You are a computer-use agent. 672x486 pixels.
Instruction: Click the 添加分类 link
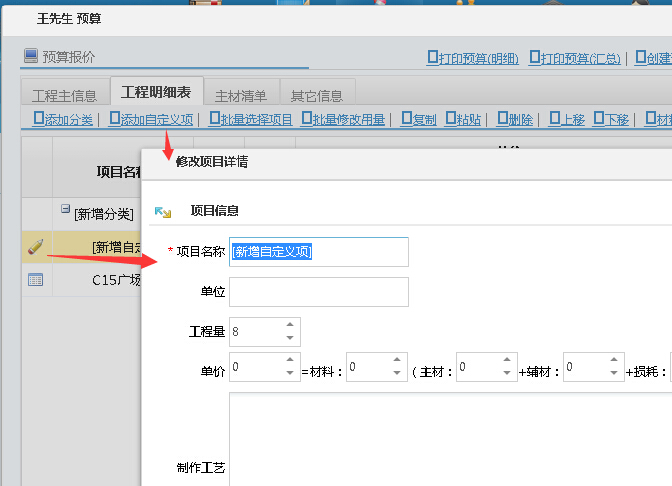coord(63,120)
